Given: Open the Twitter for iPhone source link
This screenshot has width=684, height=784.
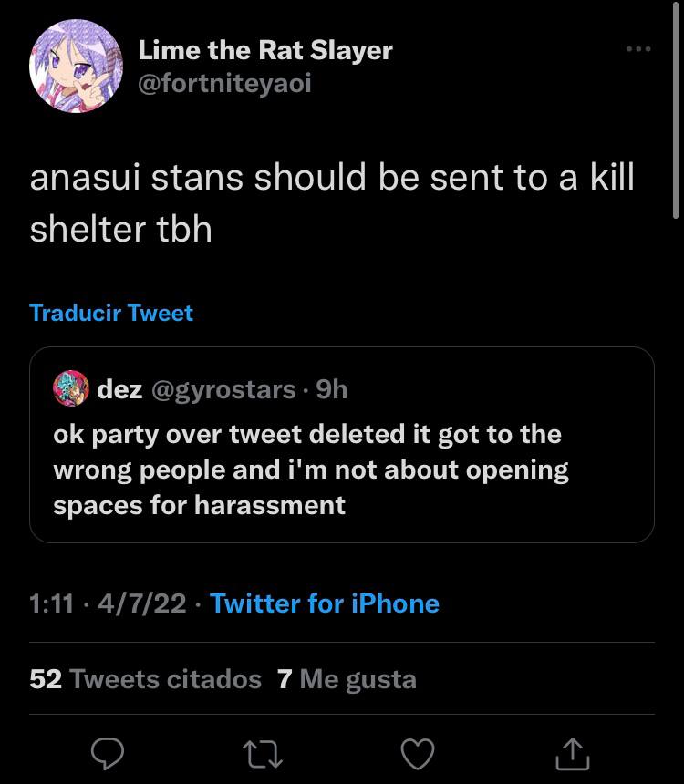Looking at the screenshot, I should coord(325,603).
